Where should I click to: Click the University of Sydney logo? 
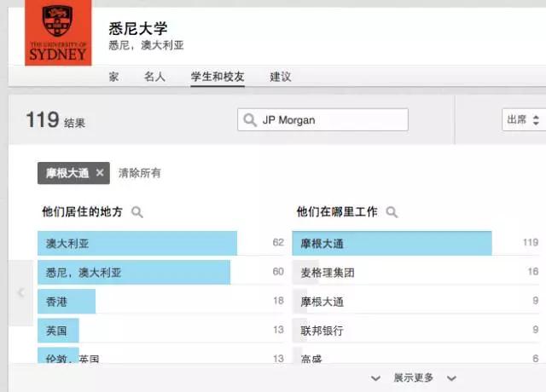[x=59, y=33]
